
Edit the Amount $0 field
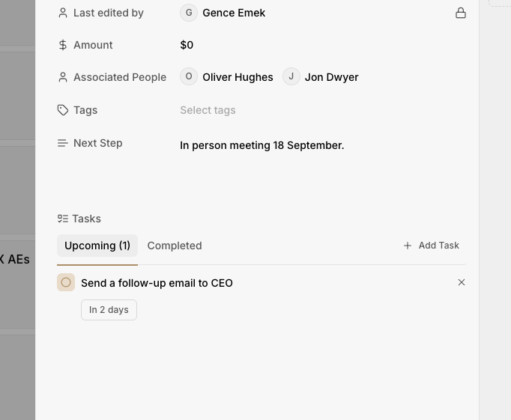(x=187, y=45)
